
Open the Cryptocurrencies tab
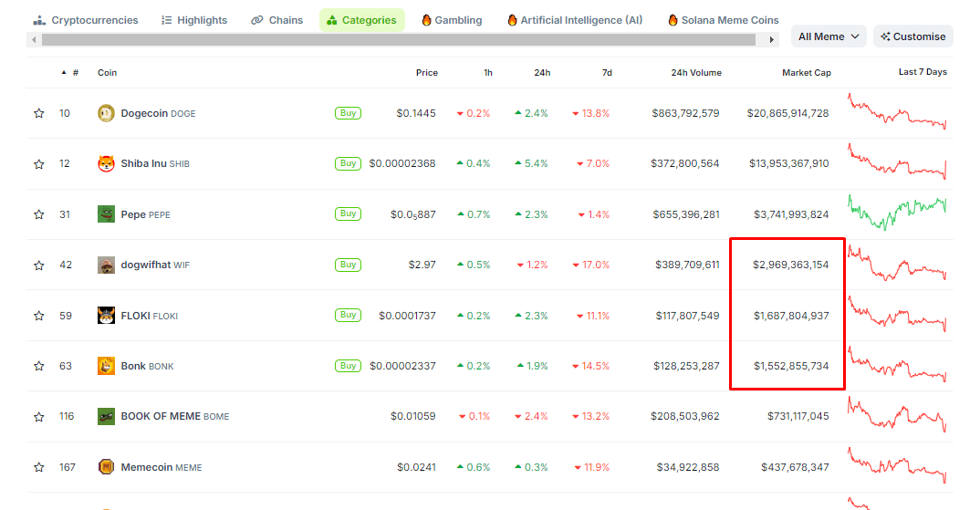coord(86,20)
